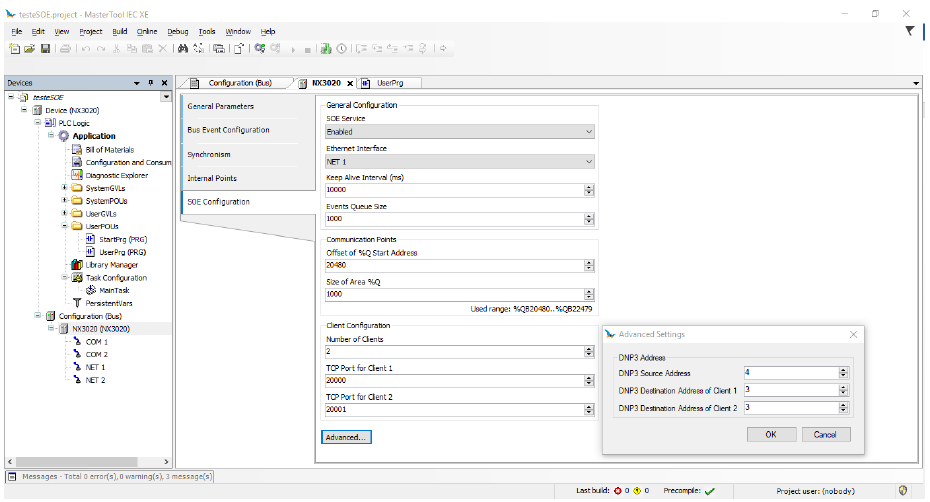Click the DNP3 Source Address stepper

pos(843,373)
